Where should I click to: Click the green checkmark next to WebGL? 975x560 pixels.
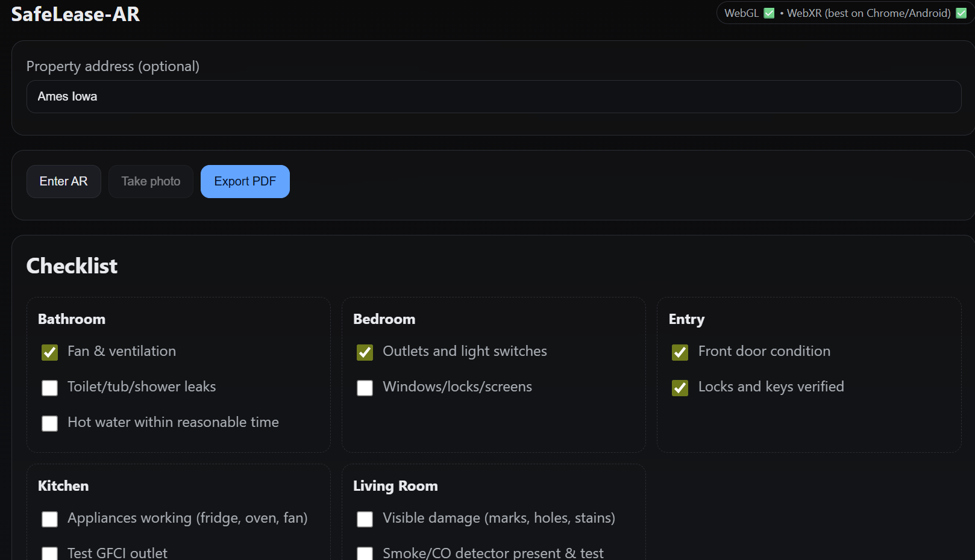tap(769, 13)
